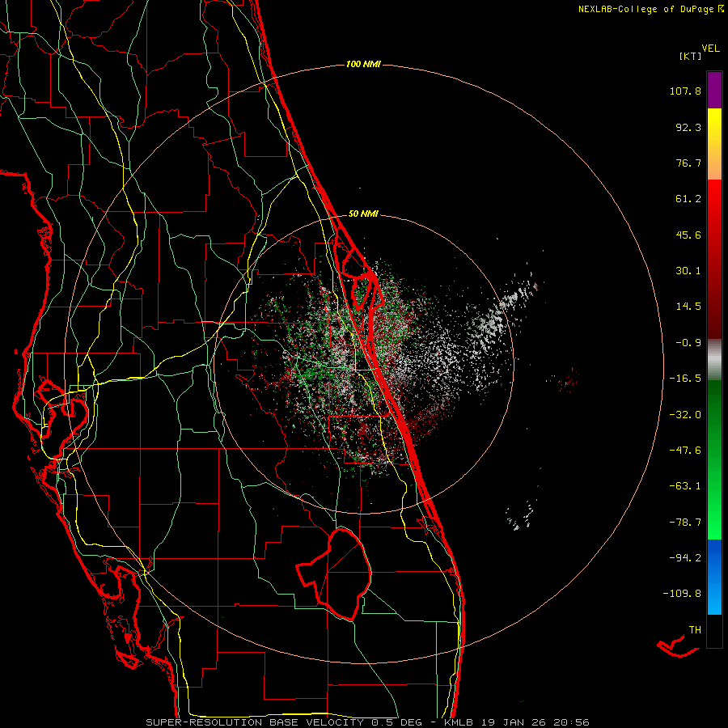728x728 pixels.
Task: Click the purple segment of the color bar
Action: (x=714, y=90)
